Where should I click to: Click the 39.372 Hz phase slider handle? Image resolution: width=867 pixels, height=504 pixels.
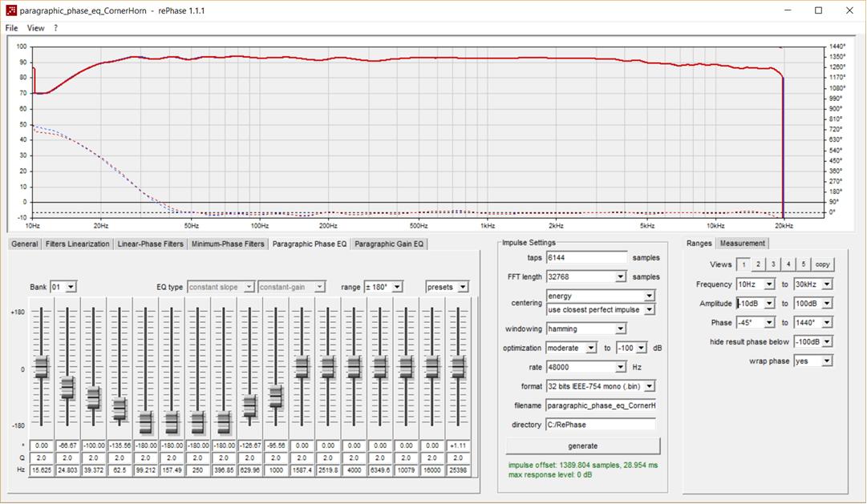[x=94, y=398]
